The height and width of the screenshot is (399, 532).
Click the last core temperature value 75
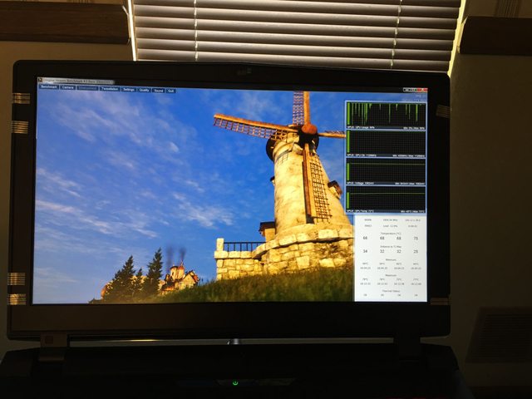coord(416,239)
